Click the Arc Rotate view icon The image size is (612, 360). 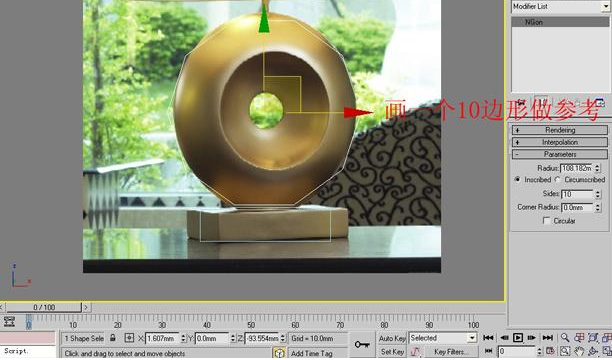pyautogui.click(x=593, y=351)
